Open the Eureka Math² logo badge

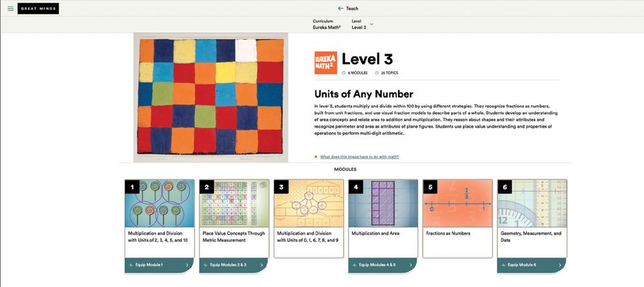pyautogui.click(x=326, y=63)
